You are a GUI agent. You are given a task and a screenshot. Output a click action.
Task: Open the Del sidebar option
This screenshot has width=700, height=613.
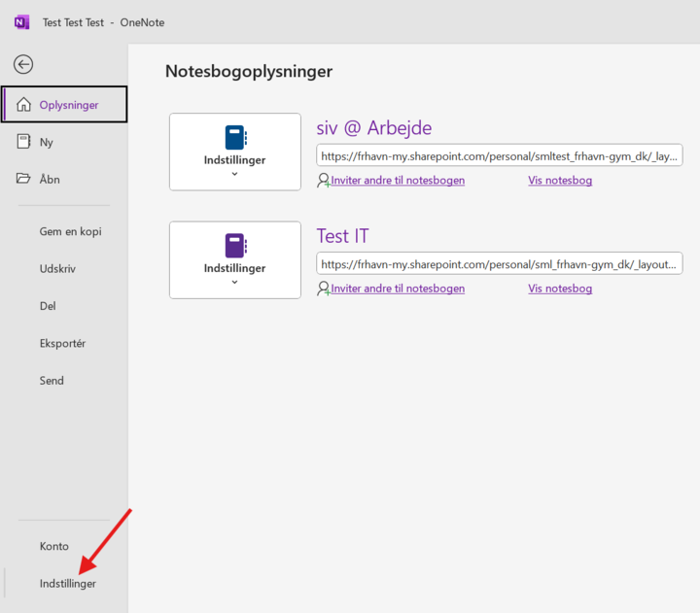point(48,306)
